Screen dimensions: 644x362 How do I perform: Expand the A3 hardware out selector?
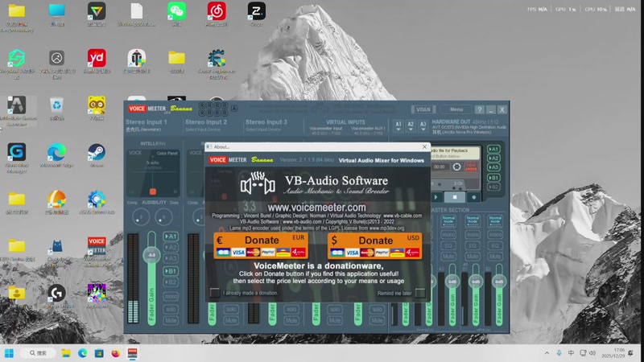[423, 126]
